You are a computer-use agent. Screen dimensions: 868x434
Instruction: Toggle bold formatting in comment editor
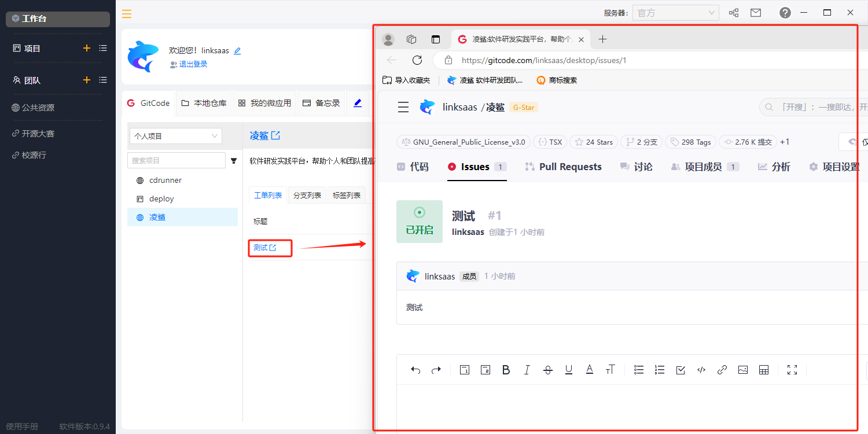506,370
